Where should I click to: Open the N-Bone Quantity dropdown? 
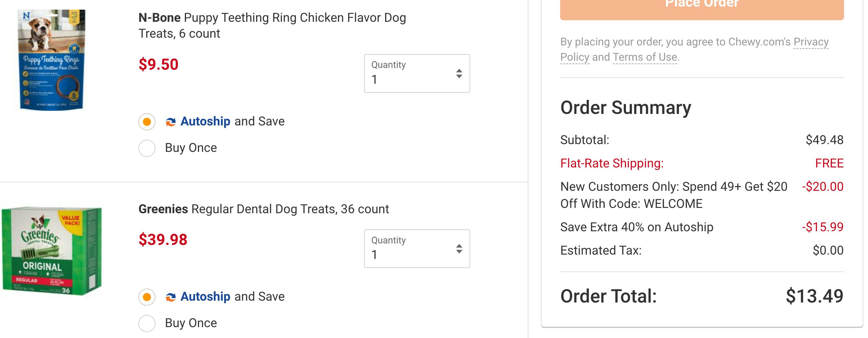[x=417, y=73]
